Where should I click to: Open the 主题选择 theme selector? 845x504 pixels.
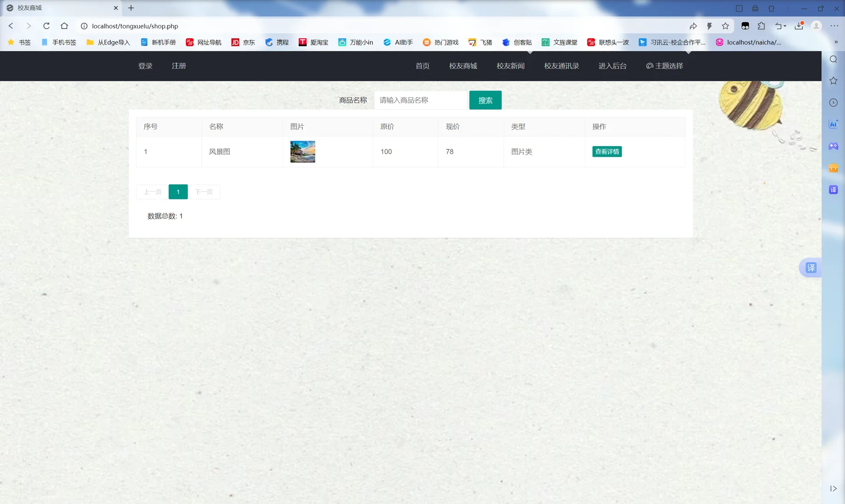pyautogui.click(x=664, y=66)
